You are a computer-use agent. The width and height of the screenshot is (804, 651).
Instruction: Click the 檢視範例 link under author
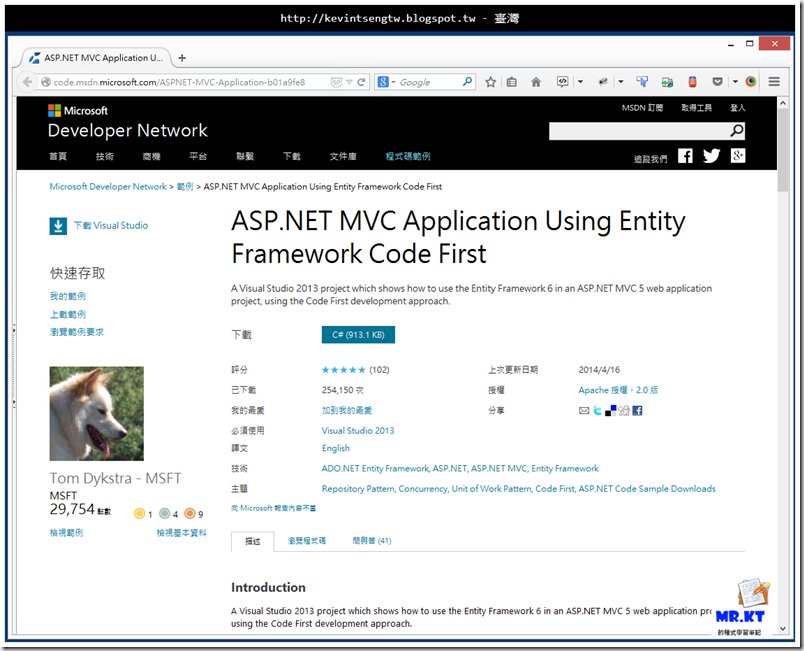click(x=67, y=533)
